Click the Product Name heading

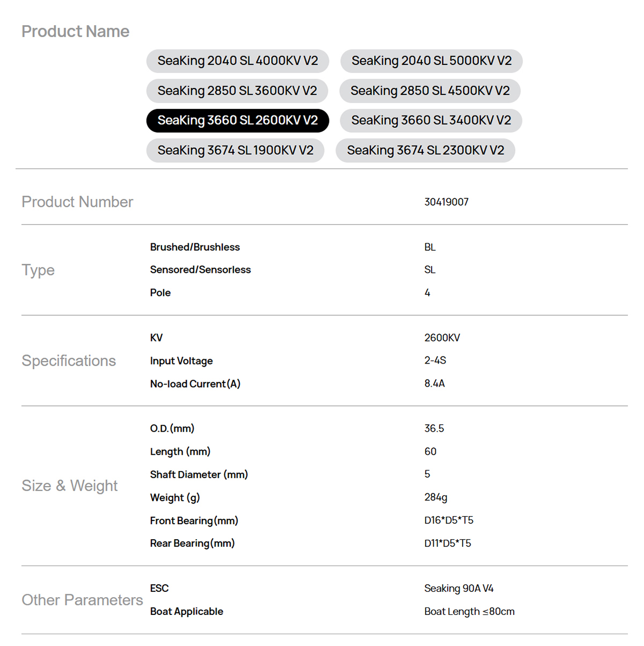click(75, 32)
